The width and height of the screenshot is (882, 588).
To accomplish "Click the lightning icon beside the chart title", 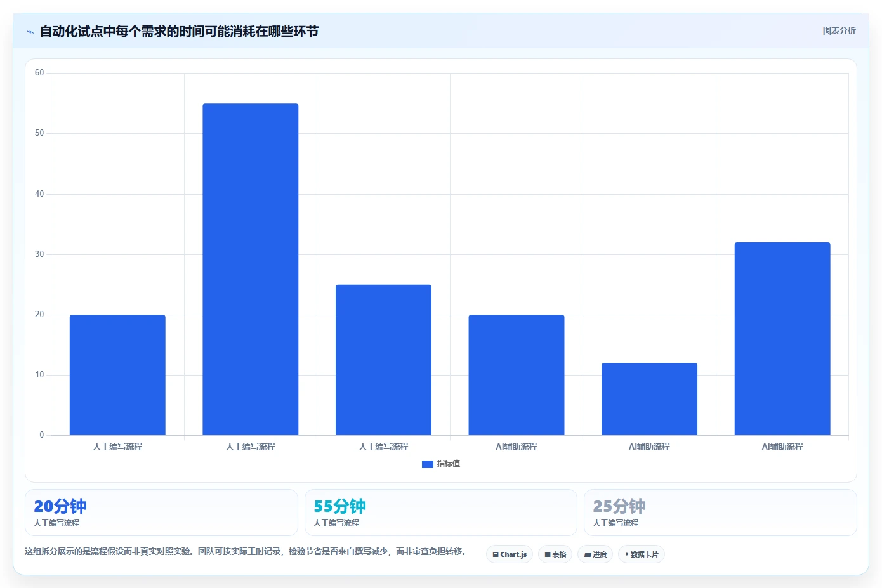I will [x=30, y=32].
